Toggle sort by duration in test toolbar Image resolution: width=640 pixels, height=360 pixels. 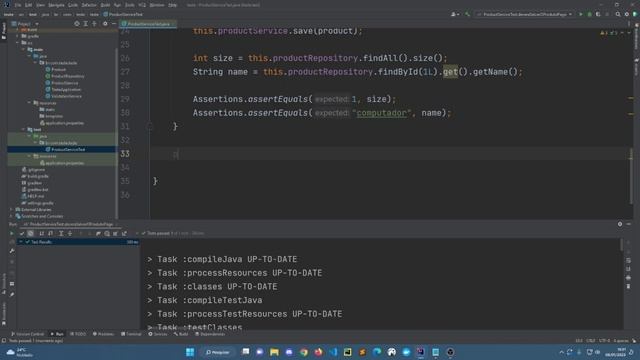(50, 233)
